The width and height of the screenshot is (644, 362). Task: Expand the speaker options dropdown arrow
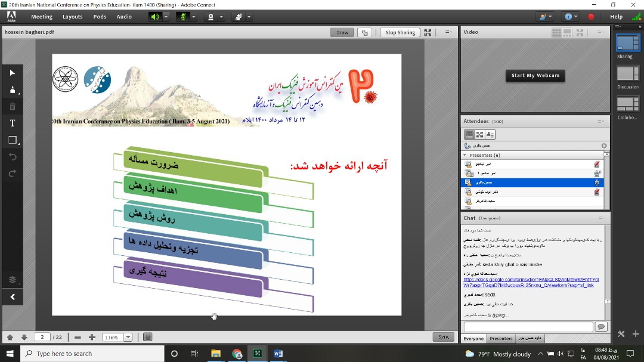[166, 17]
